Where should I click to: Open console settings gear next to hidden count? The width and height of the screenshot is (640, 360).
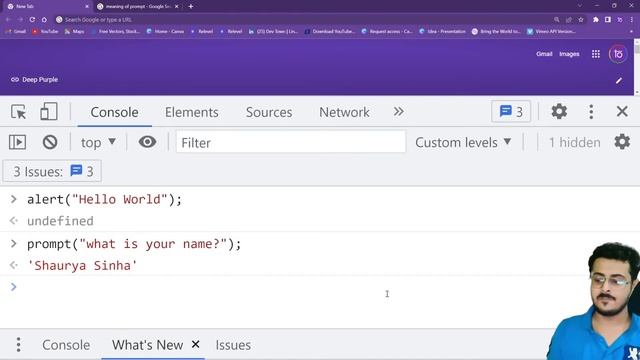click(x=622, y=142)
